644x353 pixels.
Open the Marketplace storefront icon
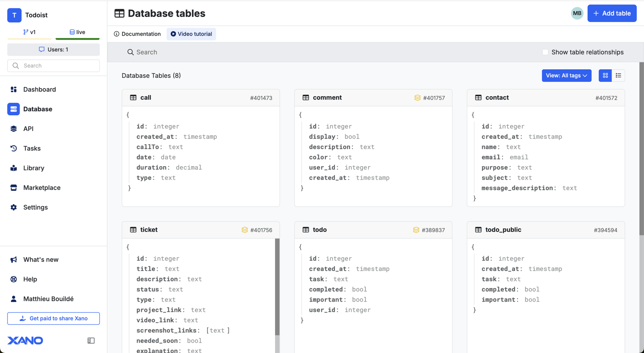[x=13, y=188]
